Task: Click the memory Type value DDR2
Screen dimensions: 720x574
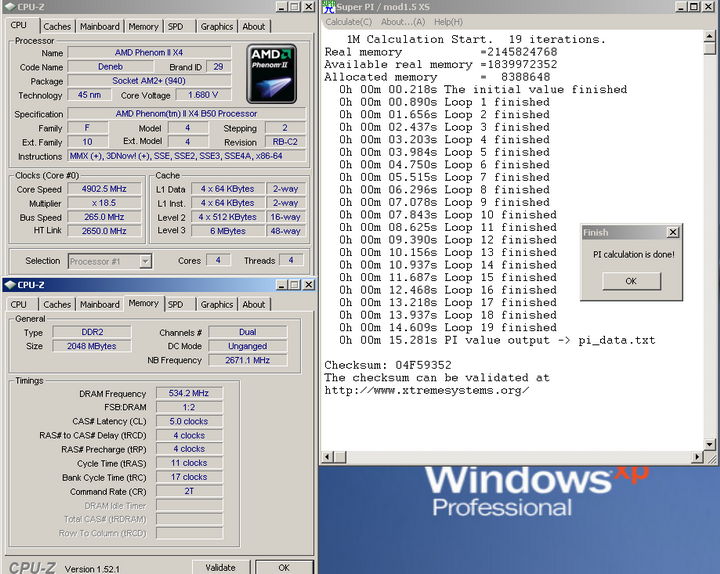Action: point(92,332)
